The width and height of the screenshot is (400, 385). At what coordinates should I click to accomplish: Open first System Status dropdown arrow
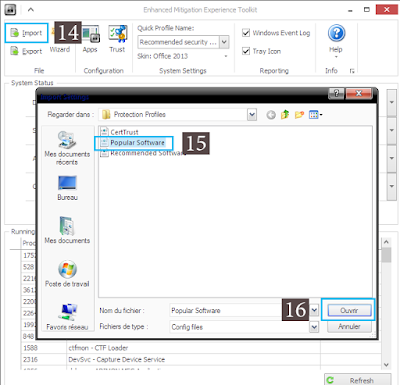pyautogui.click(x=392, y=102)
